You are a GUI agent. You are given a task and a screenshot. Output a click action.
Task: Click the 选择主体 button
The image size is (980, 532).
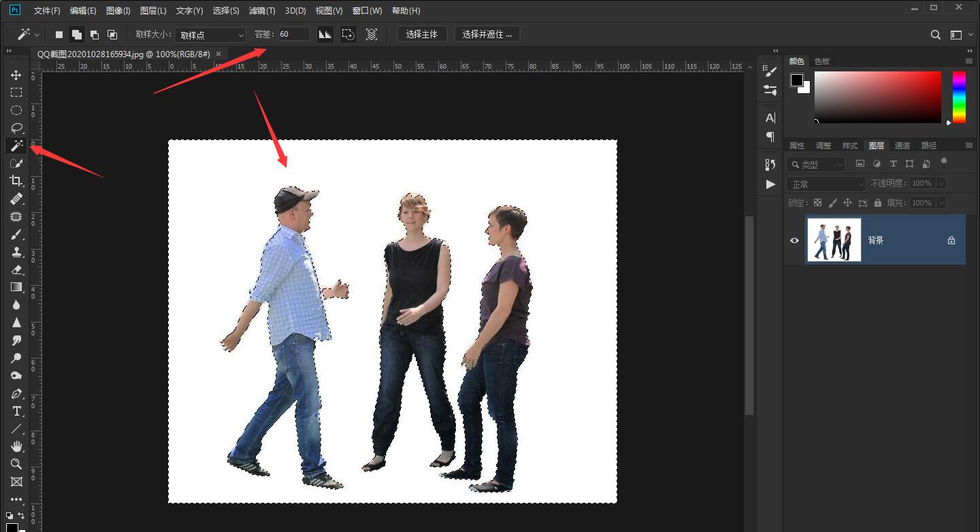pos(421,34)
